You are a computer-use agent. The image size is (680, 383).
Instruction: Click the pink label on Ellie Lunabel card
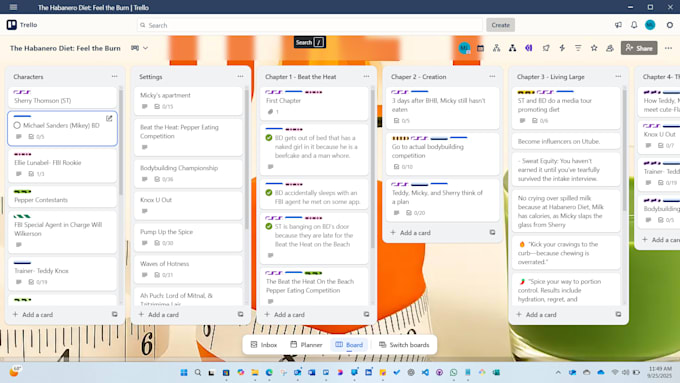[x=23, y=154]
